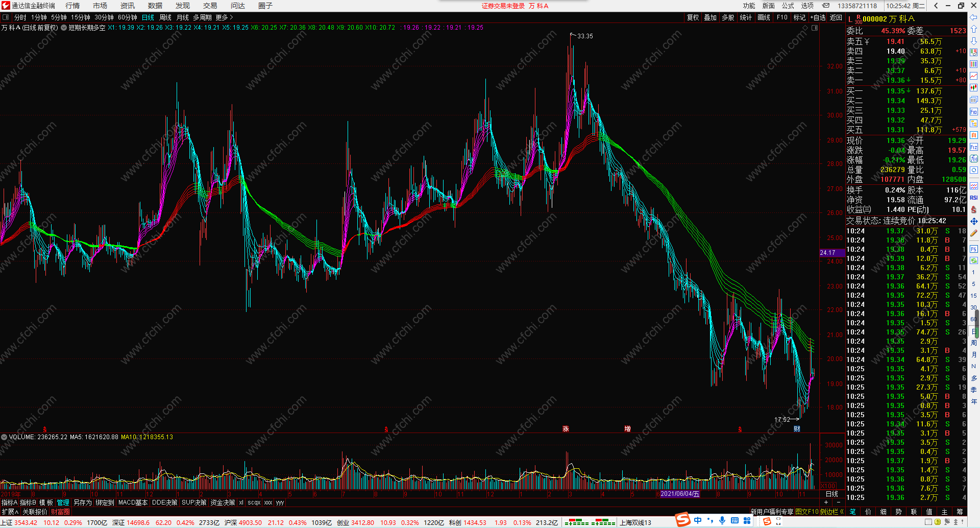Image resolution: width=980 pixels, height=528 pixels.
Task: Switch to the 周线 period tab
Action: point(165,17)
